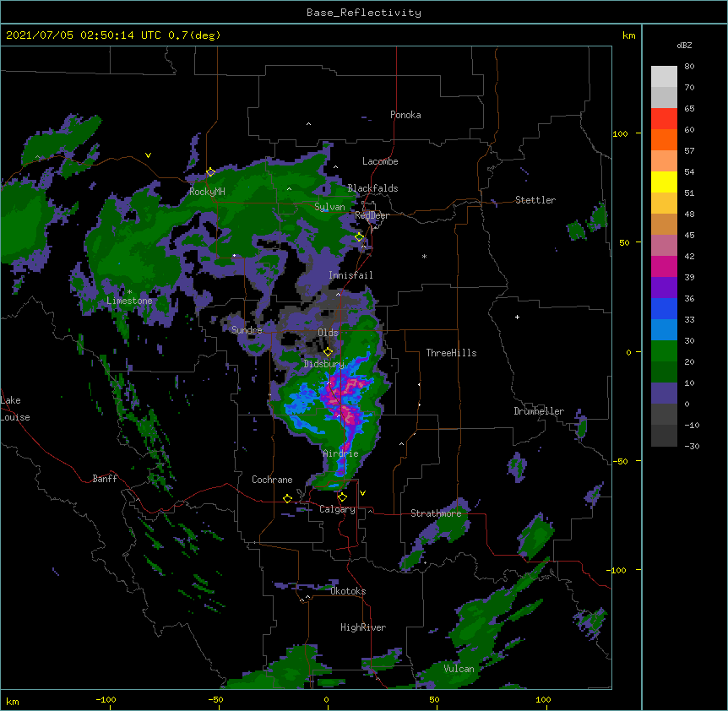
Task: Click the Olds town label
Action: pos(328,333)
